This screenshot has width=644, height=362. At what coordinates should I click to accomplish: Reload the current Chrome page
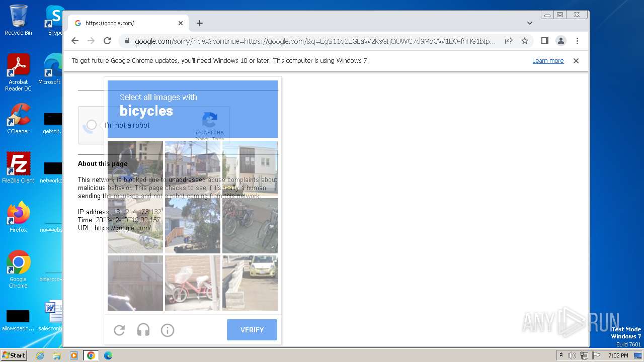(x=107, y=41)
